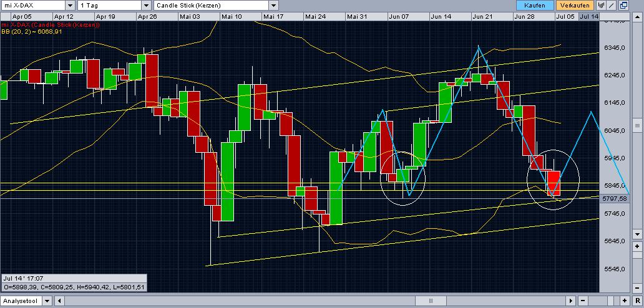This screenshot has height=308, width=644.
Task: Select the trend line drawing tool icon
Action: point(612,6)
